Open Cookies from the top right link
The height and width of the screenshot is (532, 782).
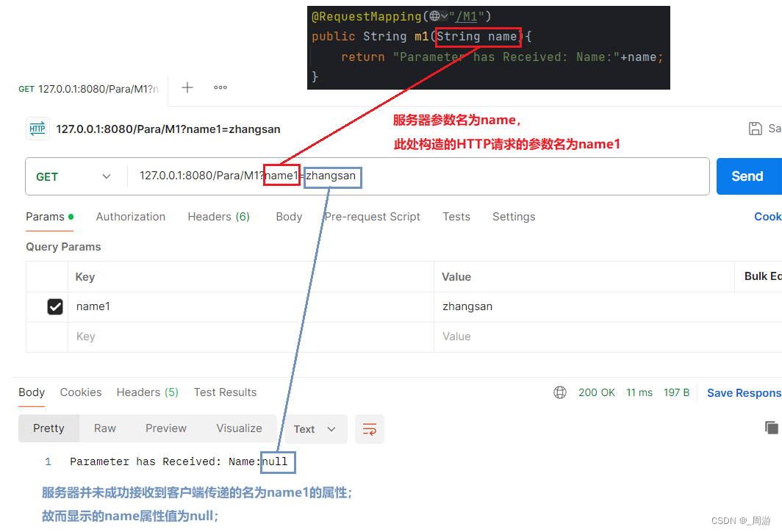coord(767,217)
